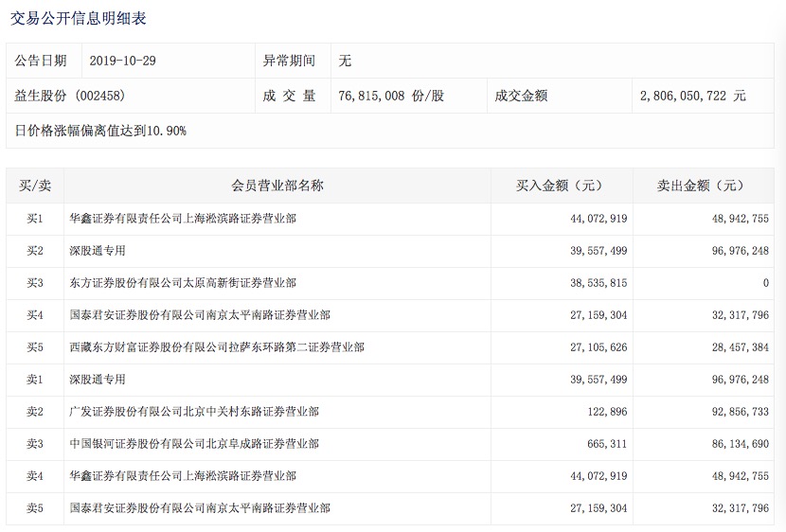Sort by 买入金额（元） column header

(560, 186)
